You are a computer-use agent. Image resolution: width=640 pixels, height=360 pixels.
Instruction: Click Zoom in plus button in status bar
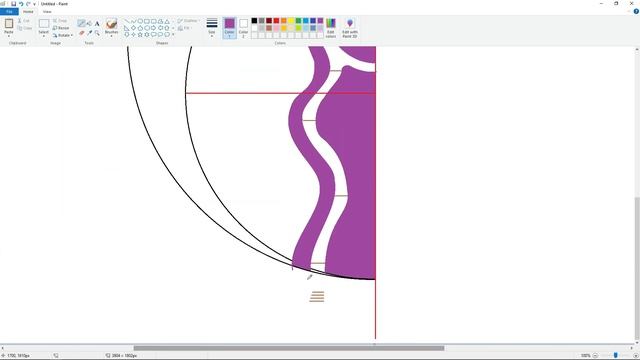tap(636, 356)
